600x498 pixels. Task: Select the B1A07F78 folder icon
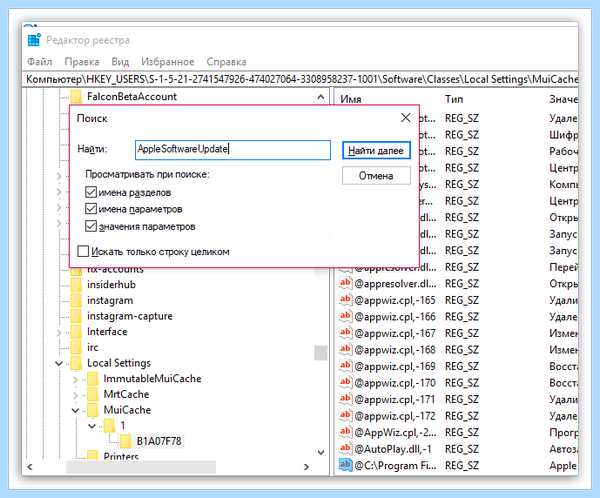click(126, 441)
